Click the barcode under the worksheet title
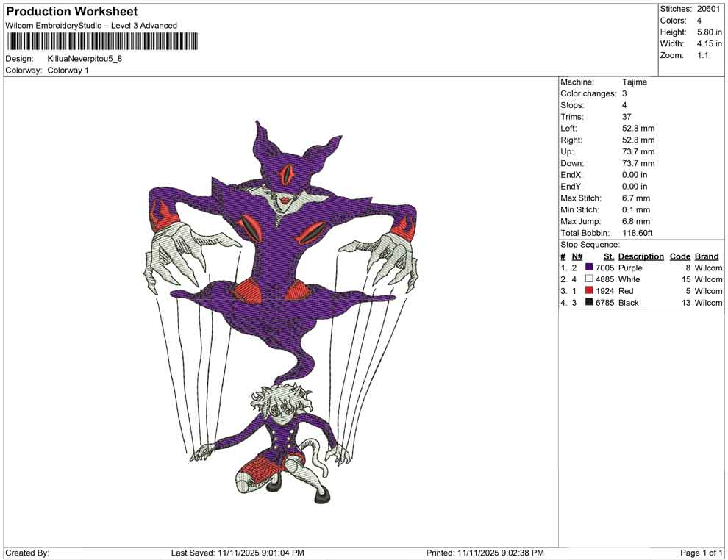 [x=101, y=41]
